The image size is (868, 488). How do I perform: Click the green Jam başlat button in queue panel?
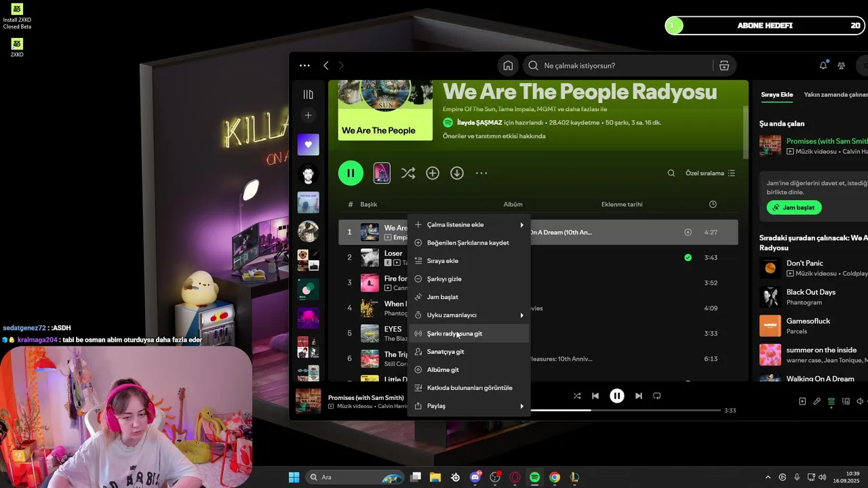click(794, 207)
